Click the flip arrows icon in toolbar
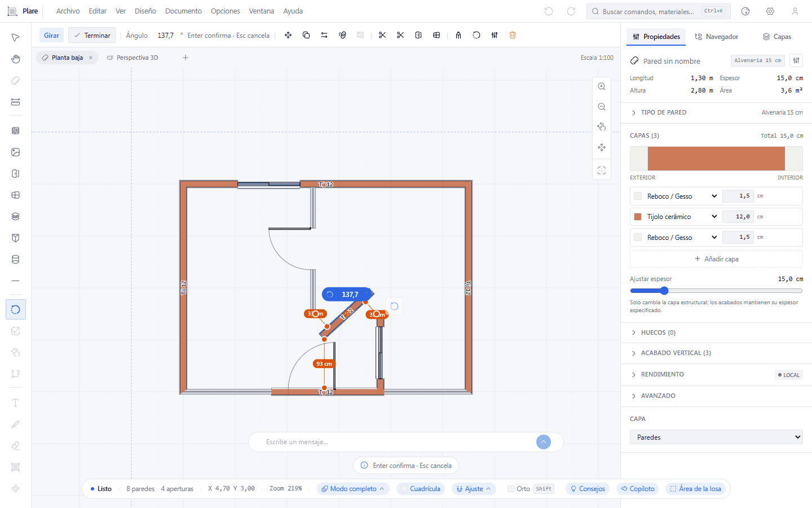The height and width of the screenshot is (508, 812). tap(324, 35)
